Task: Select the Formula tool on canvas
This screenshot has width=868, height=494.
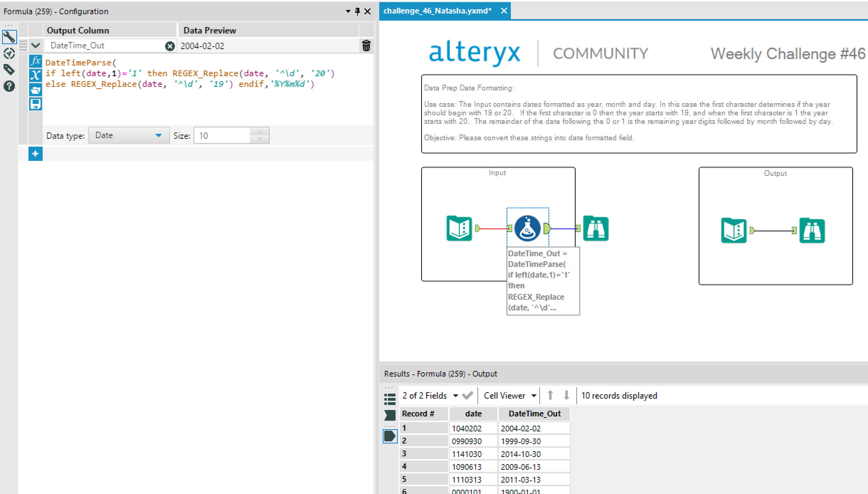Action: 527,228
